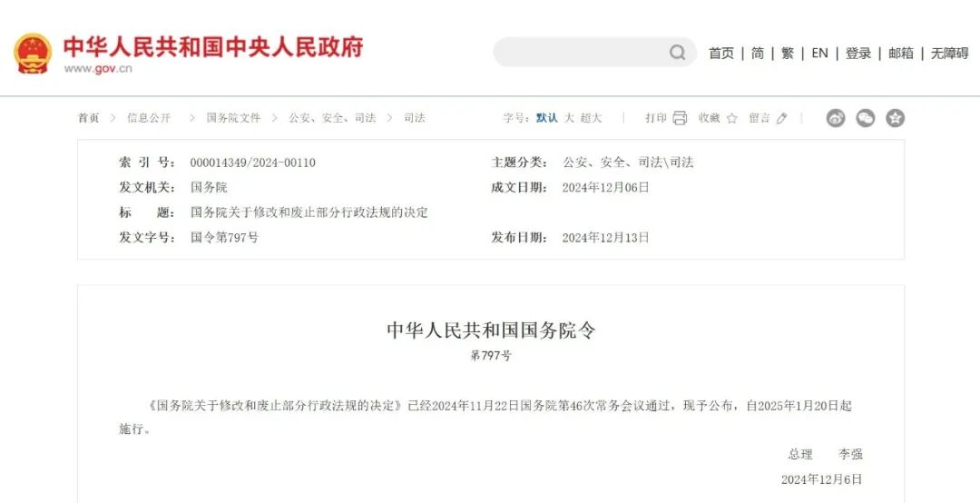Switch to traditional Chinese with 繁
Viewport: 980px width, 503px height.
(x=788, y=54)
